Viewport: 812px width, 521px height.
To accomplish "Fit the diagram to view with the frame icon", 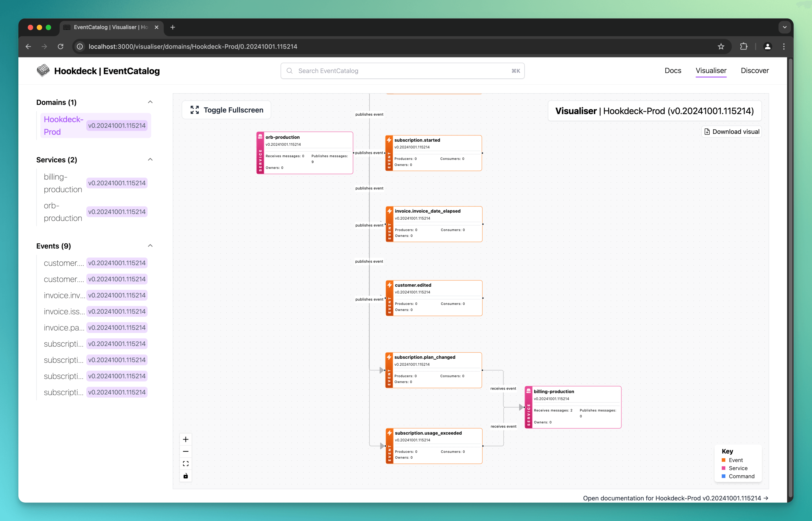I will pyautogui.click(x=186, y=463).
